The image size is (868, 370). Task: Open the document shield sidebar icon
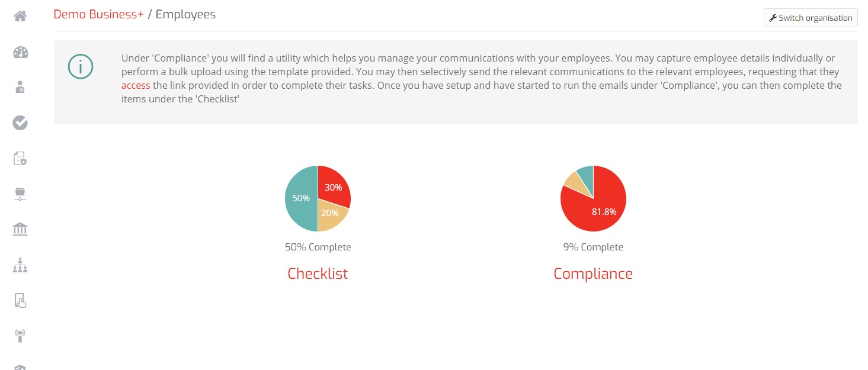coord(20,158)
